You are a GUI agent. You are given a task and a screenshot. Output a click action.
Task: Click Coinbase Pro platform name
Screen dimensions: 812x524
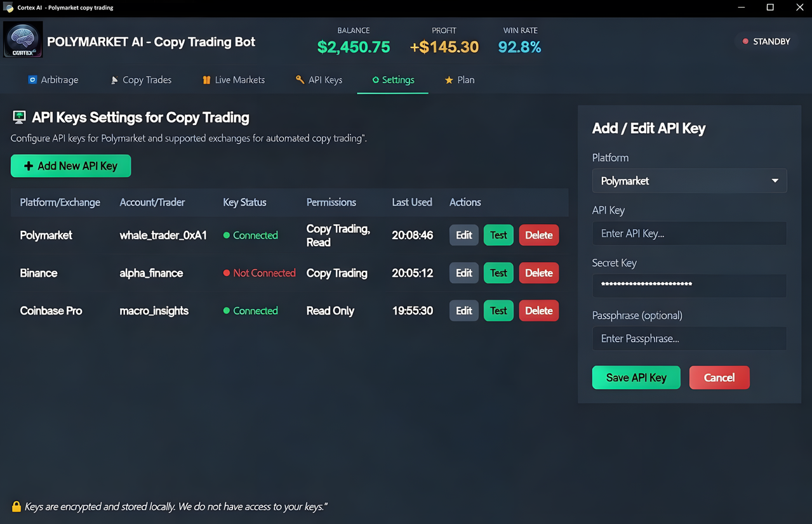tap(51, 311)
